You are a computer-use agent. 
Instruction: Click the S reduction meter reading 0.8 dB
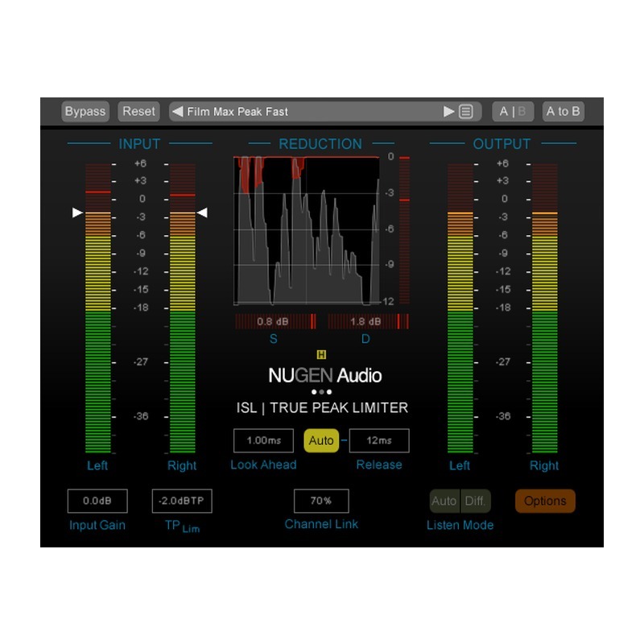coord(275,321)
